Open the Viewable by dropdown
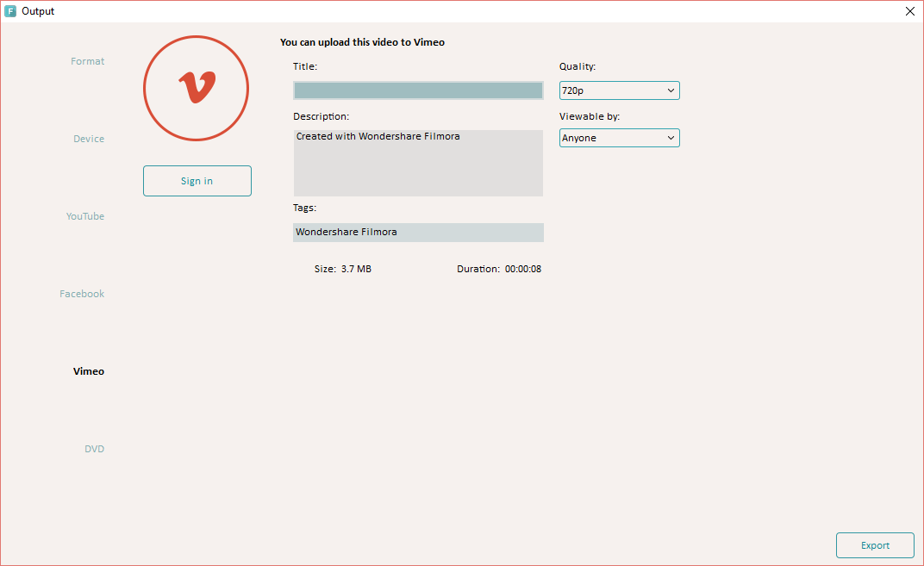Viewport: 924px width, 566px height. pos(619,138)
